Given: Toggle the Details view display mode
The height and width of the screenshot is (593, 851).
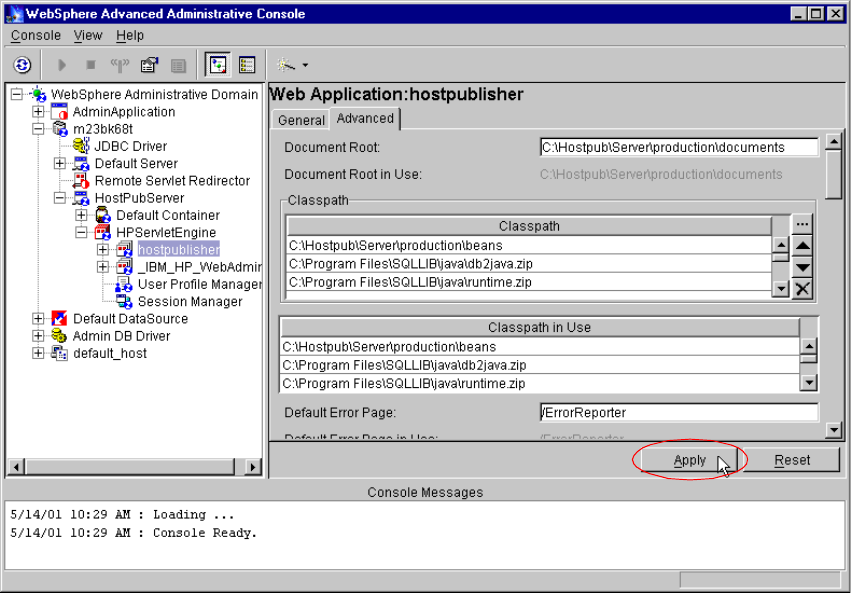Looking at the screenshot, I should pos(247,64).
